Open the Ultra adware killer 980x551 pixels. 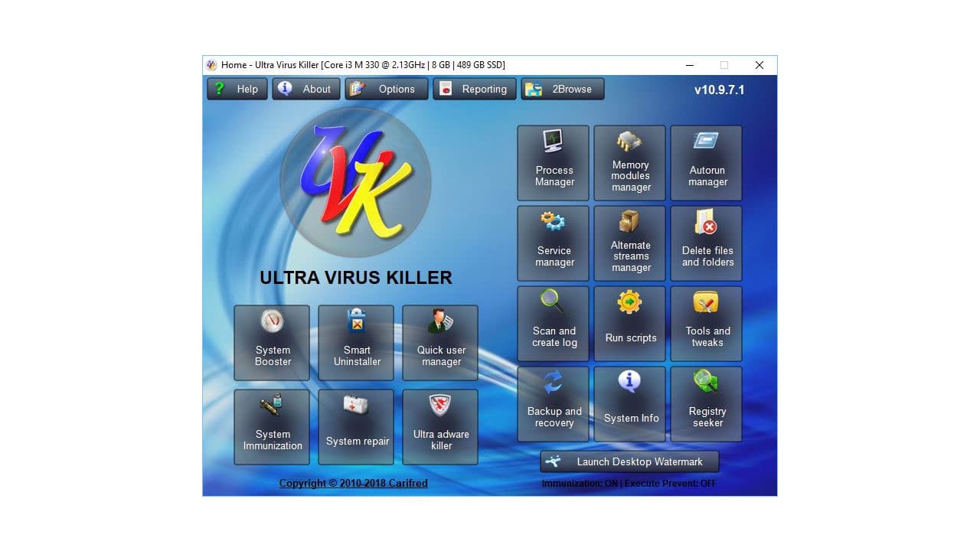[440, 426]
